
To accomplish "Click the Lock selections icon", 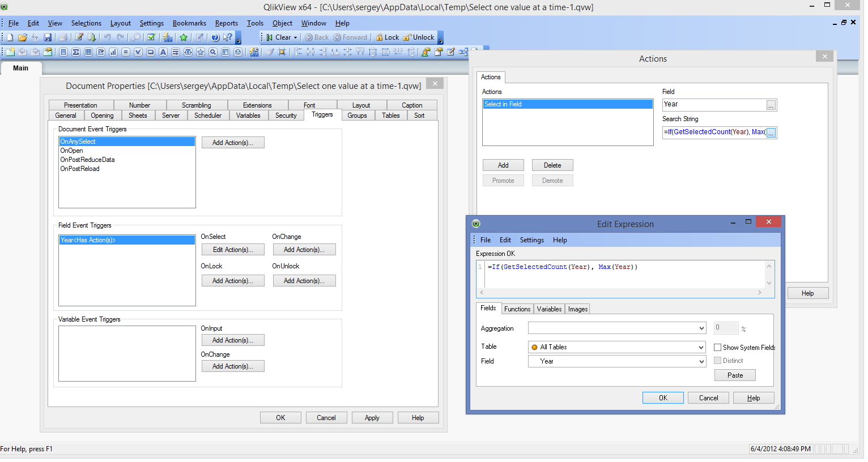I will pos(388,37).
